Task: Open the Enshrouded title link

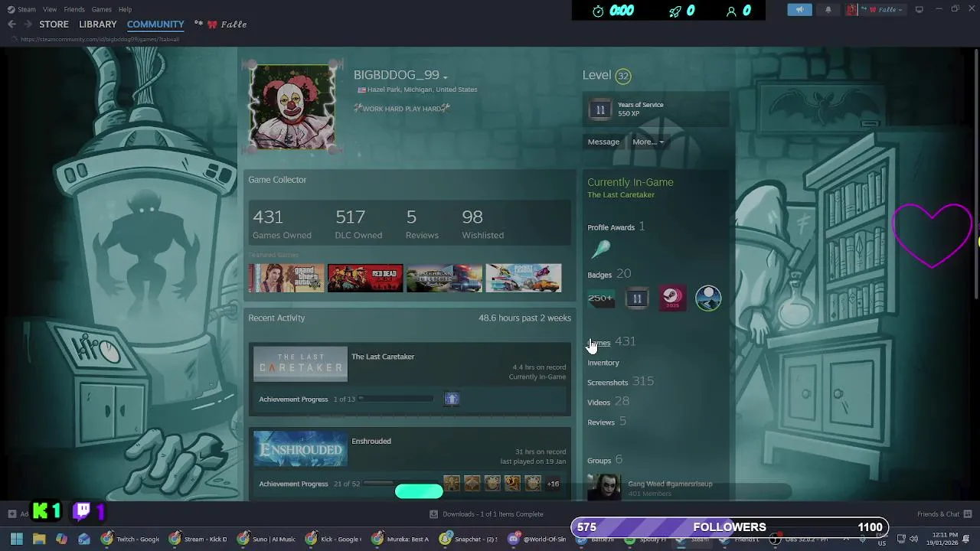Action: pyautogui.click(x=371, y=442)
